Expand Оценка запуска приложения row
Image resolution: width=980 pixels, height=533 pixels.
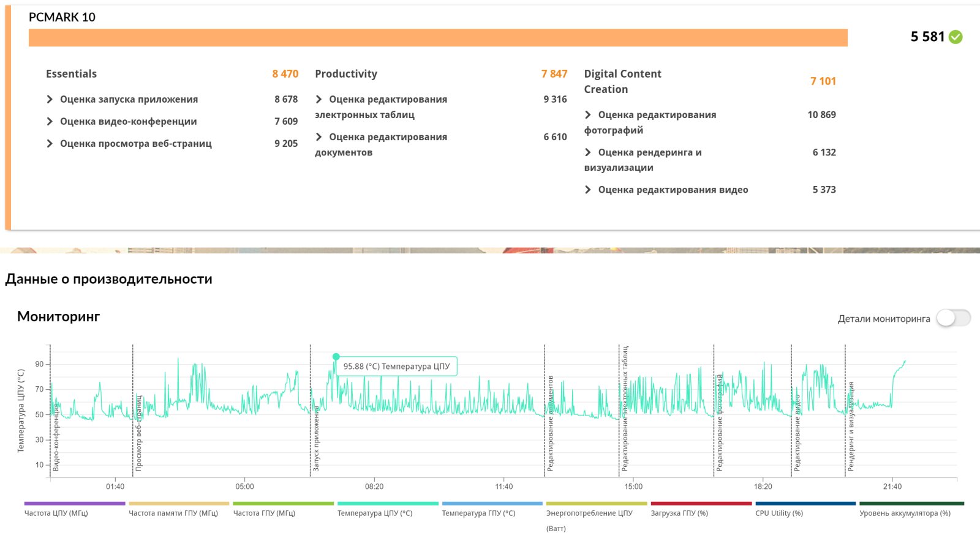click(x=50, y=99)
